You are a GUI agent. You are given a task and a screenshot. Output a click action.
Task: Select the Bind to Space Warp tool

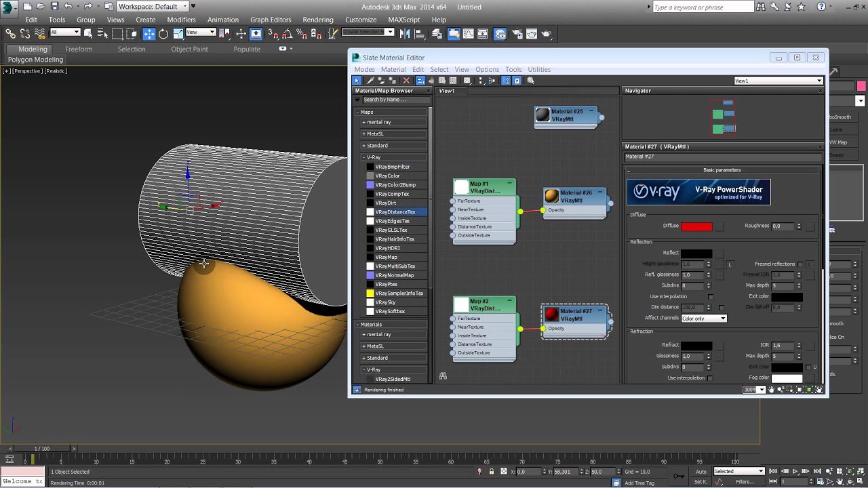click(x=39, y=33)
